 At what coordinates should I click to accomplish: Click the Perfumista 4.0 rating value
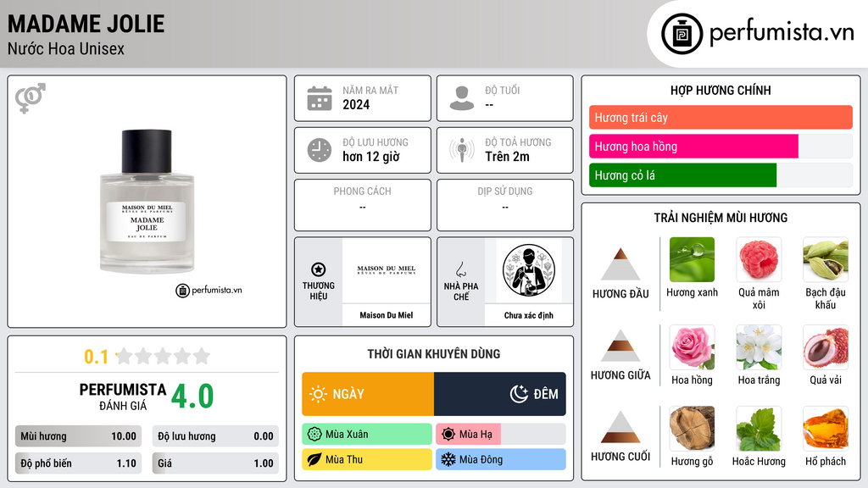click(x=192, y=396)
